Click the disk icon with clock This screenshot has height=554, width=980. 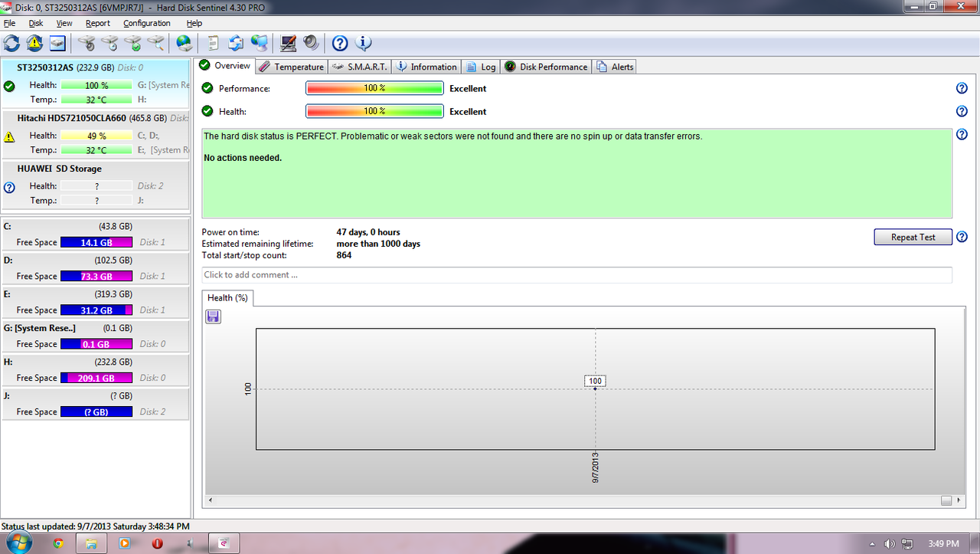109,43
